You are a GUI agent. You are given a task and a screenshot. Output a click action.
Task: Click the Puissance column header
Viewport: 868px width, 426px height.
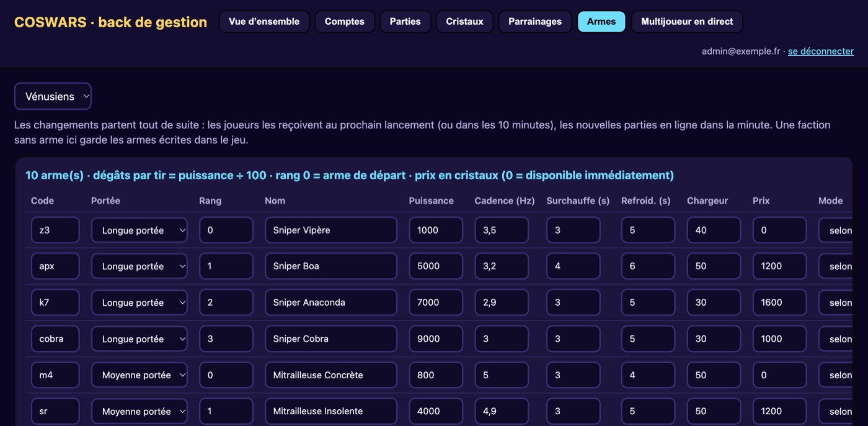(x=432, y=201)
